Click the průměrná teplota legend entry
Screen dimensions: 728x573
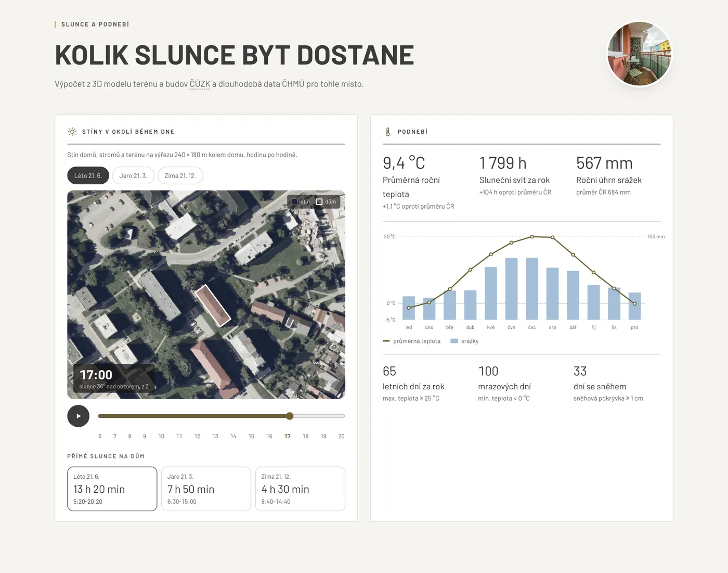click(x=411, y=341)
